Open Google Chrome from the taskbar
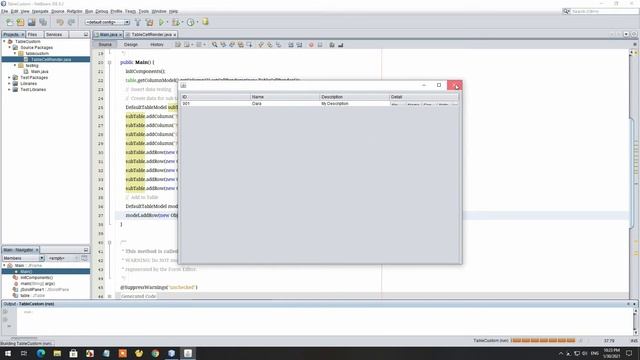The image size is (640, 360). coord(155,353)
